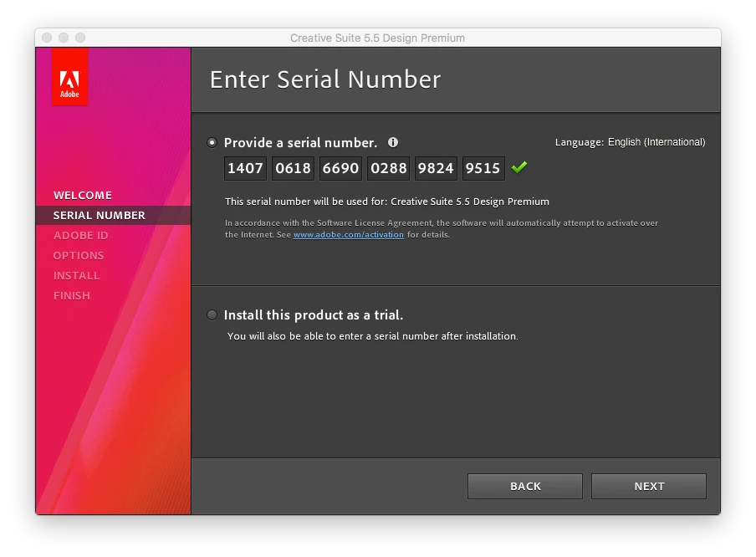Click the serial field containing 9824

tap(436, 168)
